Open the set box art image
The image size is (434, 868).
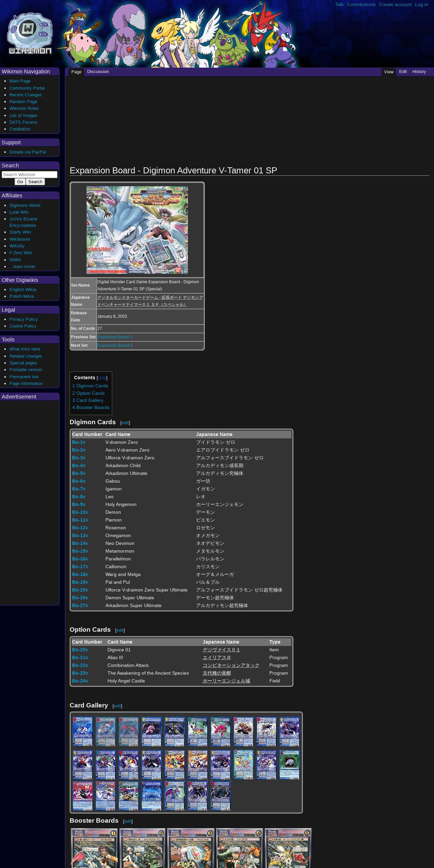point(137,230)
